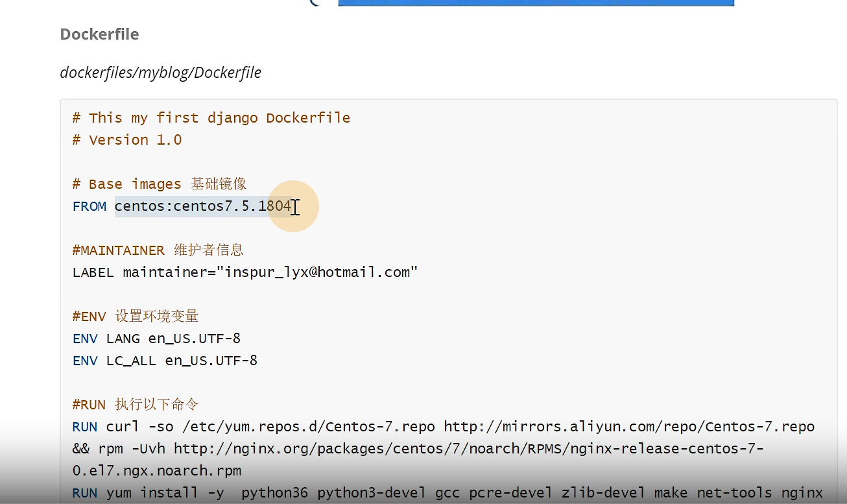Click the #ENV 设置环境变量 comment
847x504 pixels.
click(x=134, y=316)
